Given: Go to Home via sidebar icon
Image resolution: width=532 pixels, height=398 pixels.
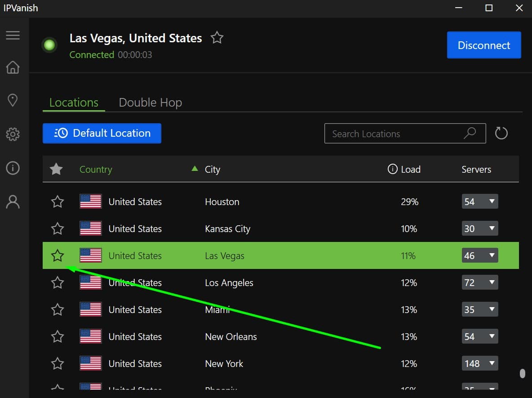Looking at the screenshot, I should coord(13,67).
